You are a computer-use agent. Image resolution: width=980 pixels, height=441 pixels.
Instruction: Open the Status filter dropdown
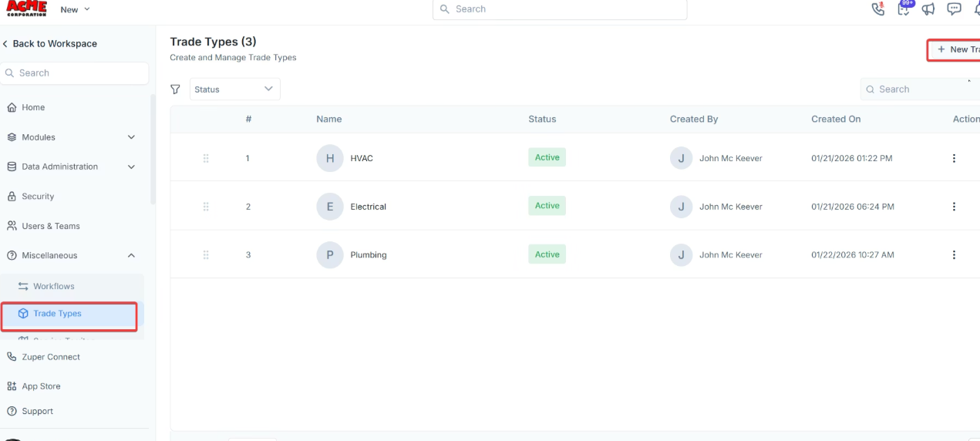pos(234,89)
